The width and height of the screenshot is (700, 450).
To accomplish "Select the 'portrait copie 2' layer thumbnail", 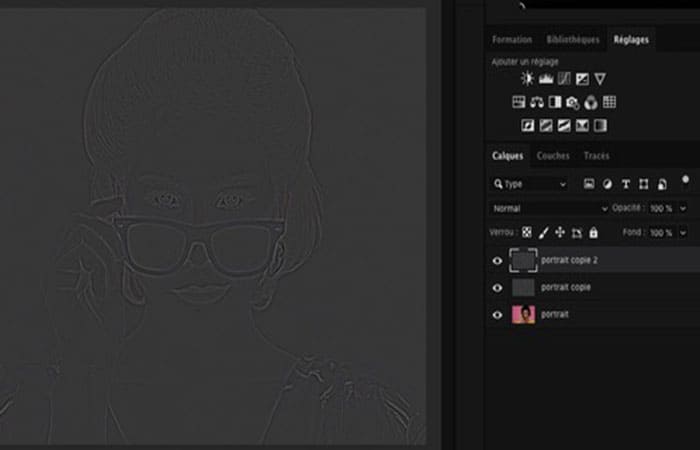I will (x=523, y=261).
